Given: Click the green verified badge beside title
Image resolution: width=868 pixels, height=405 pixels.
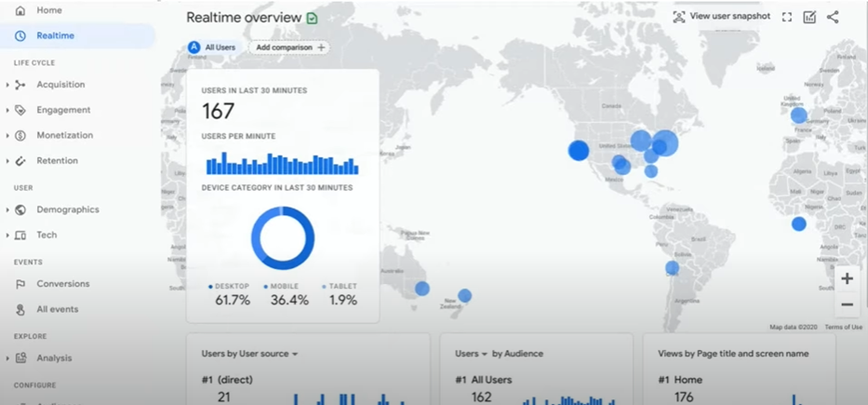Looking at the screenshot, I should 312,19.
